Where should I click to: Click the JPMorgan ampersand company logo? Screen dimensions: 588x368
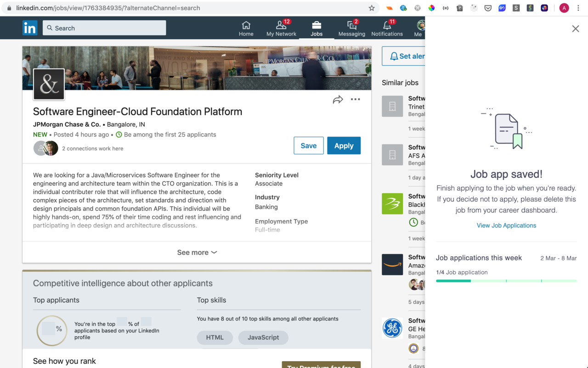tap(49, 84)
